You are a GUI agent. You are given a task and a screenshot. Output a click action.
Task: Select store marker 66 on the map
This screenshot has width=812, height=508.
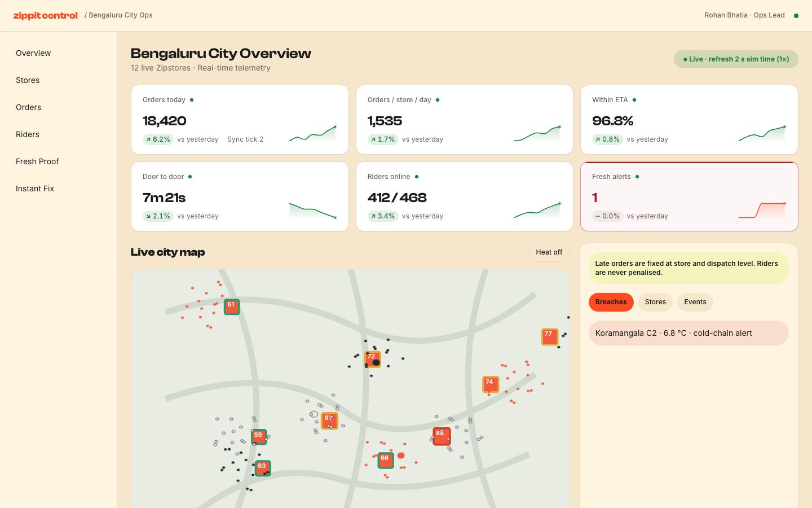(386, 461)
